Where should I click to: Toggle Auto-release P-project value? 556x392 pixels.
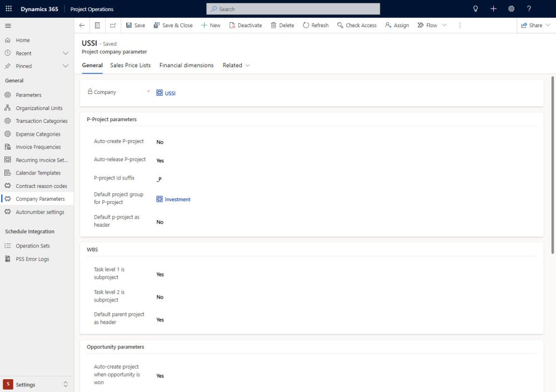pyautogui.click(x=160, y=160)
